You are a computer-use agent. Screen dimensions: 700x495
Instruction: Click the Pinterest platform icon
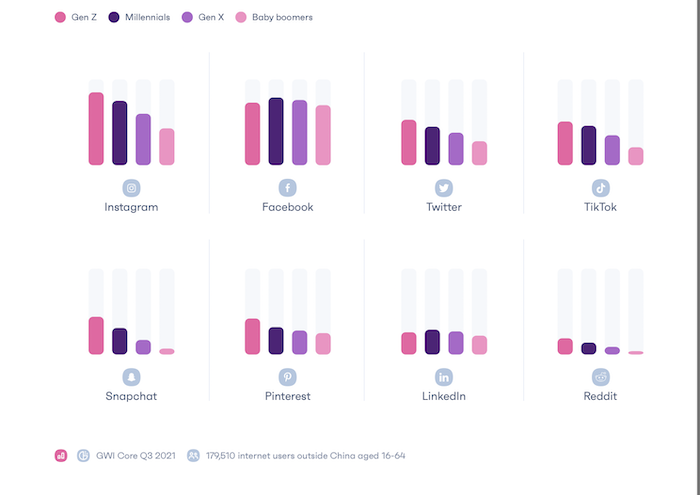[287, 377]
